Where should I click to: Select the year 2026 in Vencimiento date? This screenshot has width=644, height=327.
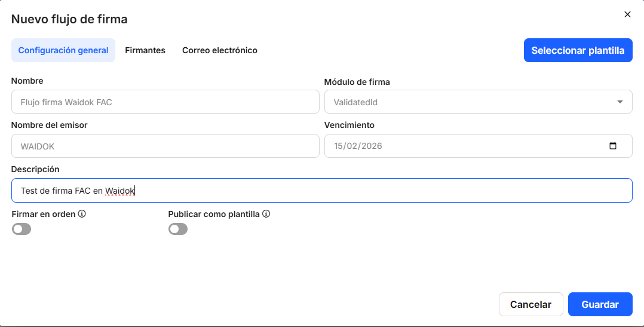(x=372, y=146)
